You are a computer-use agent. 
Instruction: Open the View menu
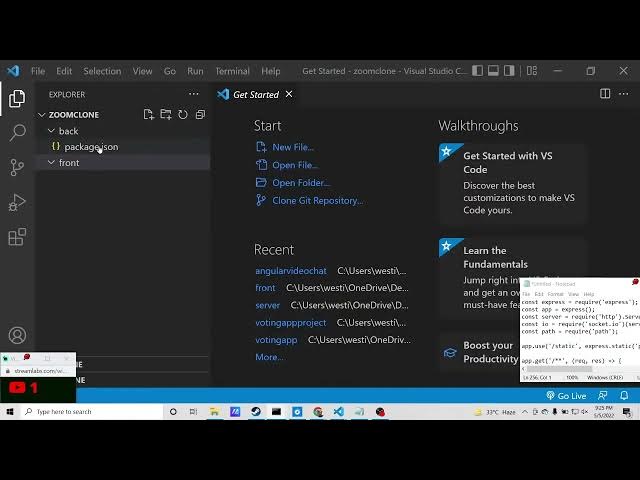coord(142,71)
